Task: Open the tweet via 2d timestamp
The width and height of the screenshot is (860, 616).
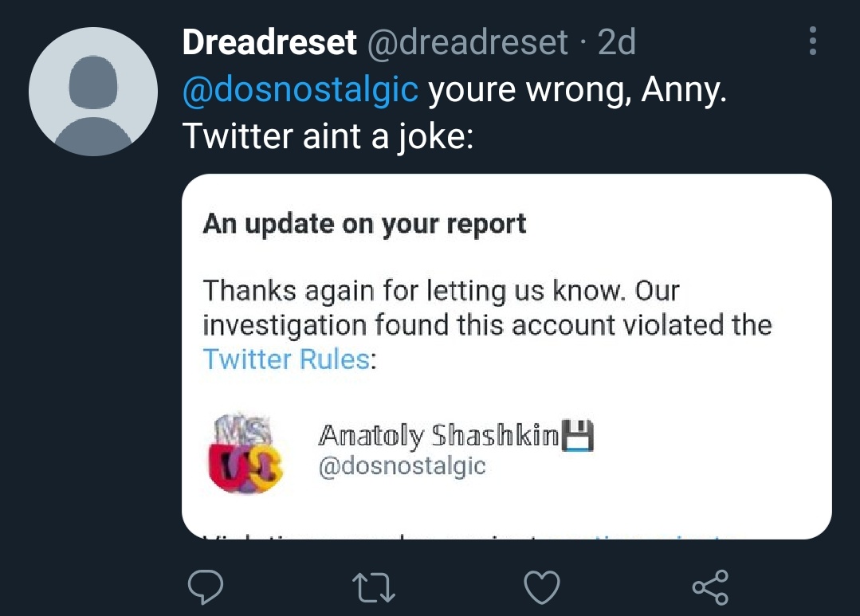Action: tap(616, 41)
